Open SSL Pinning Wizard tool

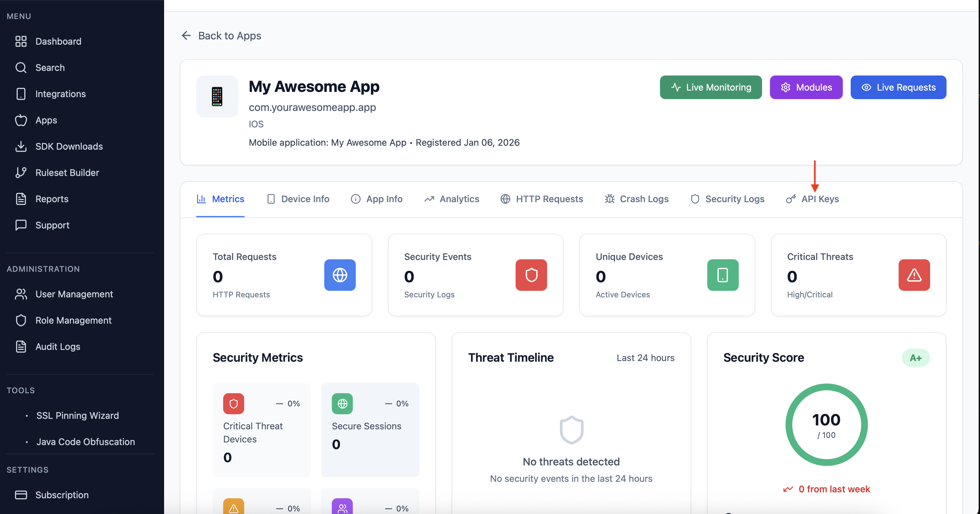(x=77, y=416)
